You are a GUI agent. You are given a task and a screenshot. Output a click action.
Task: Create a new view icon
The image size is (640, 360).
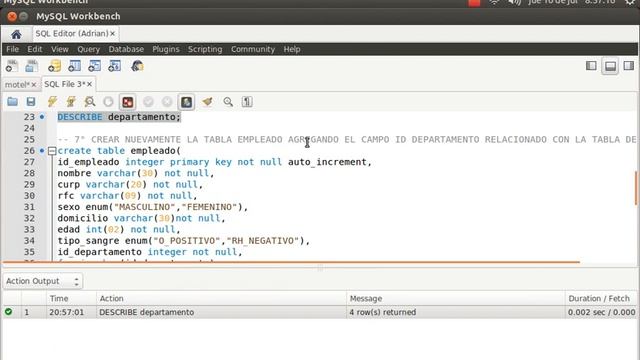95,66
